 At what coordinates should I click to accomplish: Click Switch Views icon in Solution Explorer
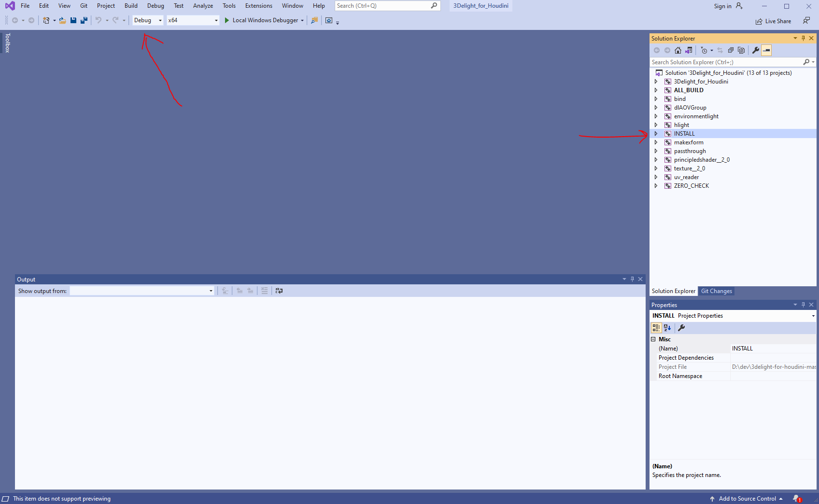(689, 50)
